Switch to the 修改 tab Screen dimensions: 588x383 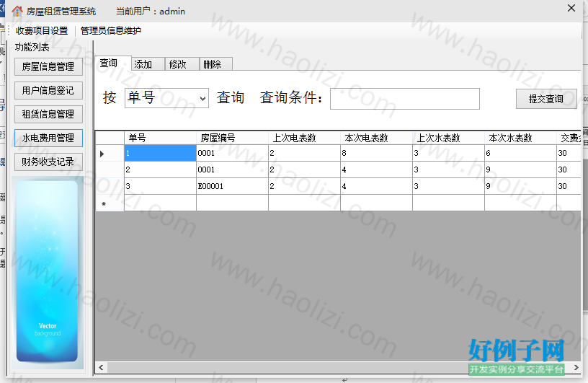coord(182,64)
